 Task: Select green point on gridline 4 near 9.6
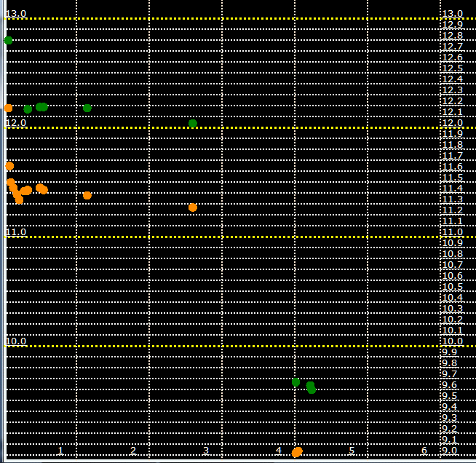point(295,382)
